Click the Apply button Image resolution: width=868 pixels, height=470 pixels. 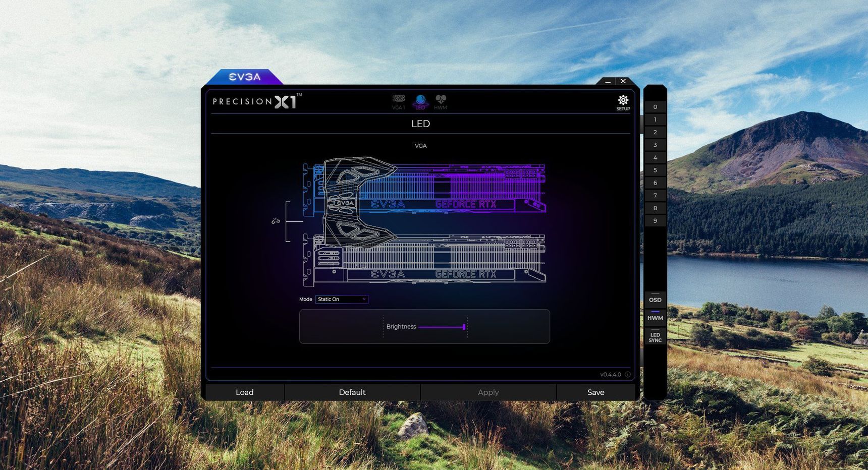point(488,392)
